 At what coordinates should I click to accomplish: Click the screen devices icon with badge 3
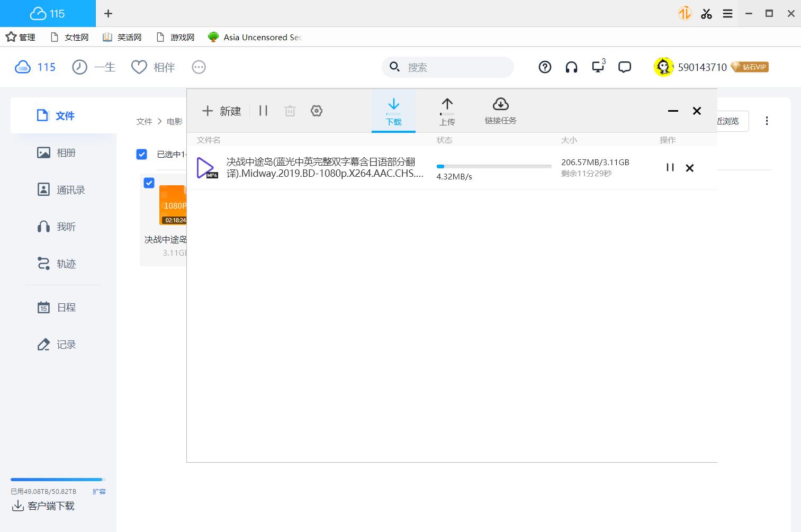click(598, 67)
